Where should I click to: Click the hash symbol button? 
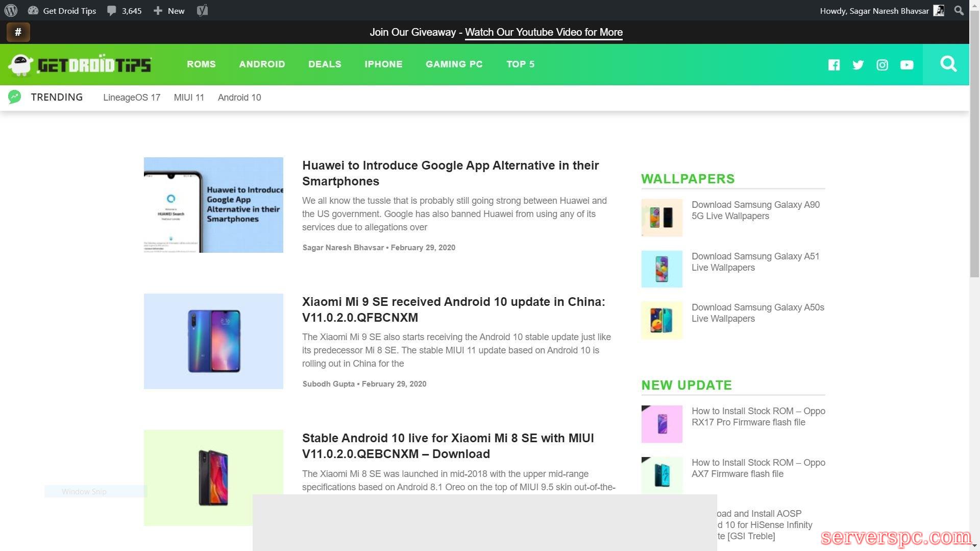point(18,32)
